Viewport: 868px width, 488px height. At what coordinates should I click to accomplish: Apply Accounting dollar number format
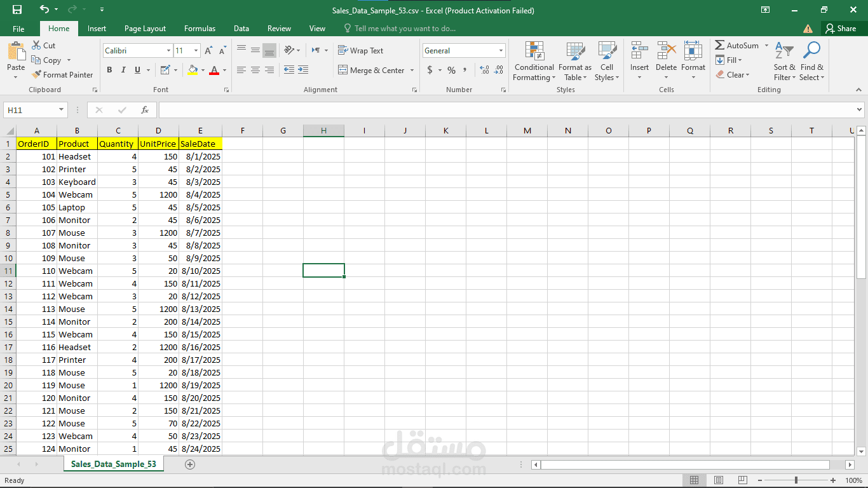tap(430, 70)
